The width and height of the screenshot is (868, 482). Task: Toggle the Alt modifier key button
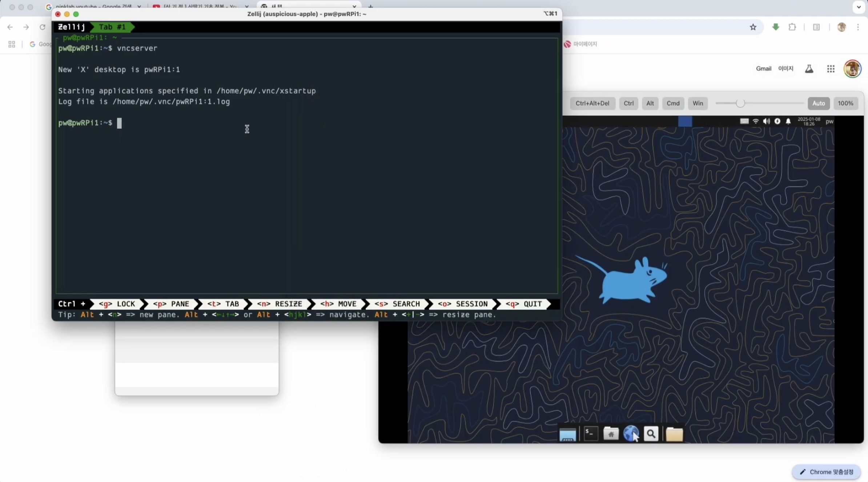click(x=650, y=103)
